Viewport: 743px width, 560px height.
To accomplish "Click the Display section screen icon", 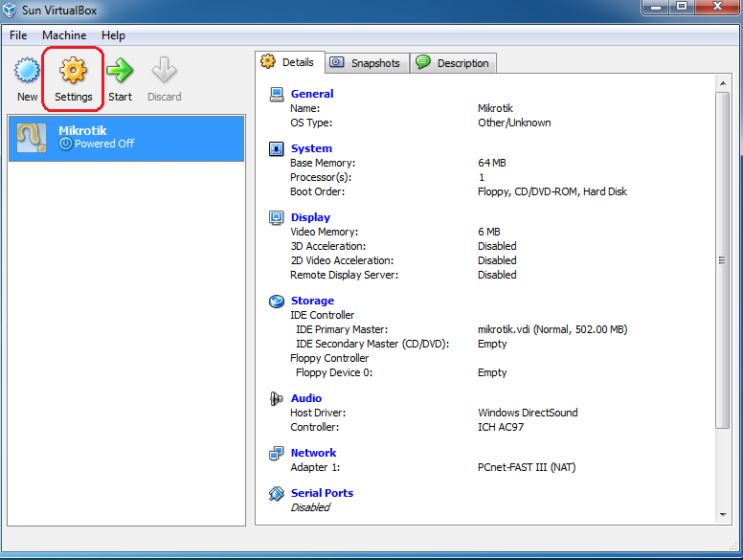I will click(x=277, y=218).
